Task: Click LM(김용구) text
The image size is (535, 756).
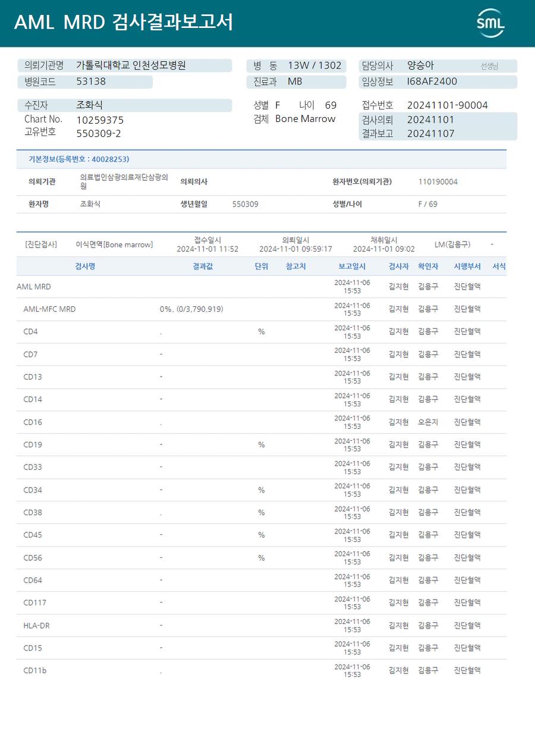Action: 452,244
